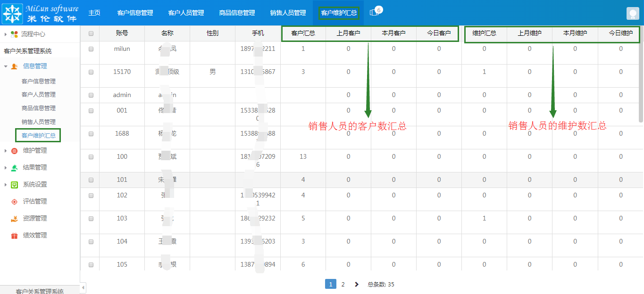Click the sidebar collapse arrow at bottom left
Screen dimensions: 644x294
pos(83,286)
